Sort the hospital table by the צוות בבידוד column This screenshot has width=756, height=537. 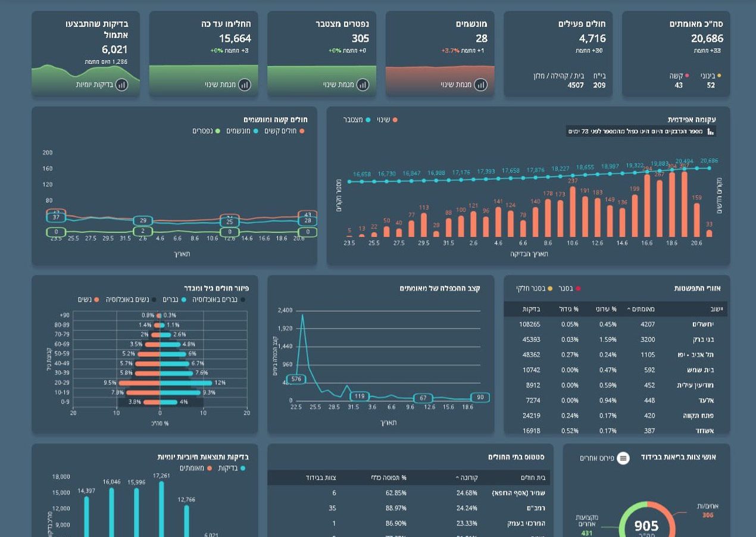tap(321, 477)
